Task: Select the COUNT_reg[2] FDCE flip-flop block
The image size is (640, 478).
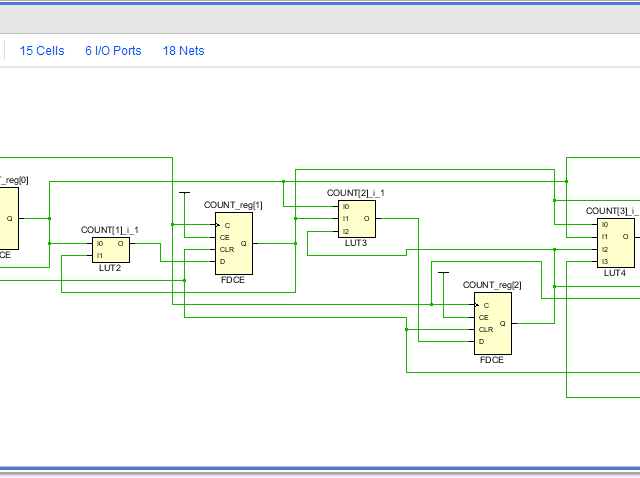Action: click(x=492, y=323)
